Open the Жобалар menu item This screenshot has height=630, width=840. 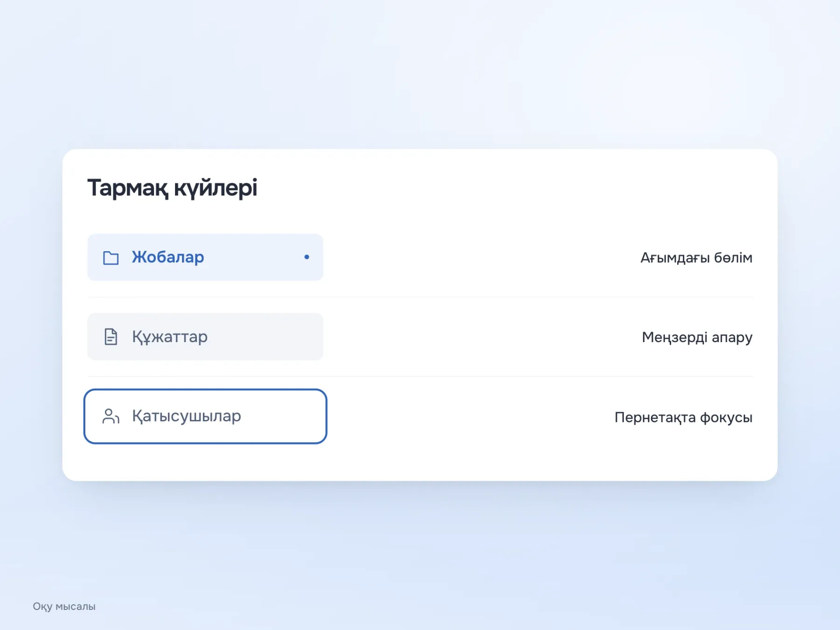pyautogui.click(x=205, y=257)
